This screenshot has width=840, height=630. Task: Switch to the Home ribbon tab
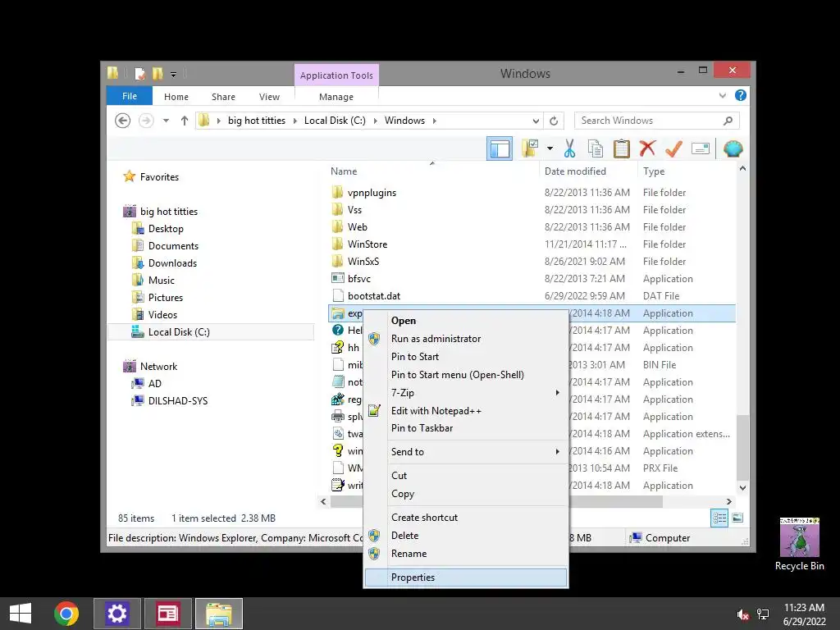(x=176, y=97)
